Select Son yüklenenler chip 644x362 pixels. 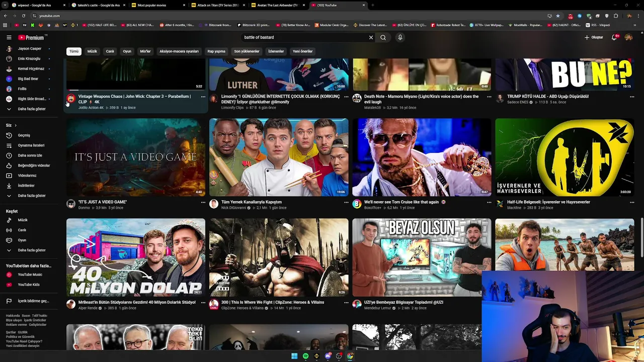coord(247,51)
